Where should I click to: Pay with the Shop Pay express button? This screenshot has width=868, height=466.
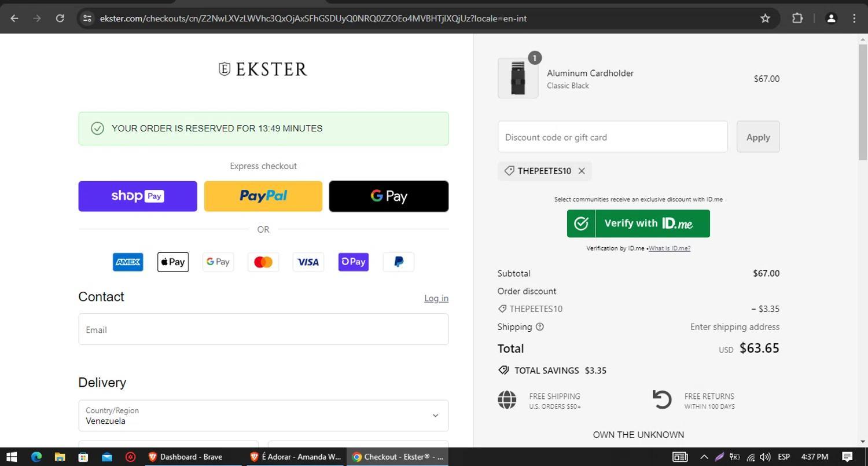tap(138, 196)
